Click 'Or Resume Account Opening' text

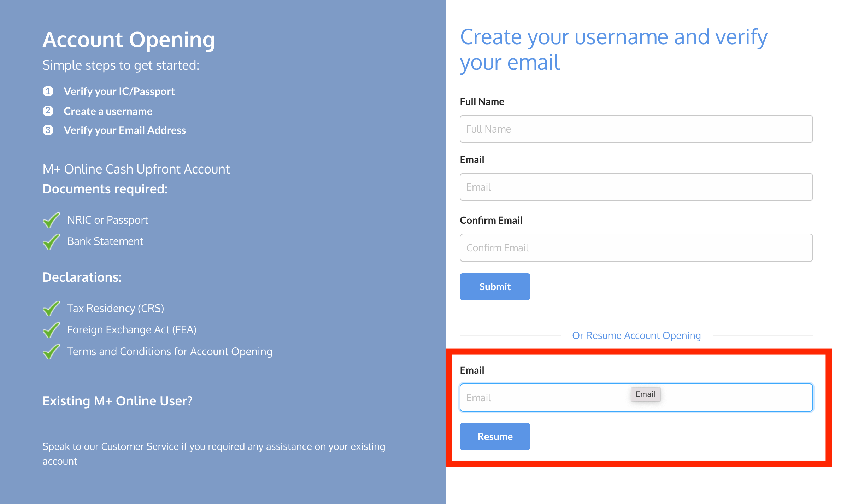point(636,335)
